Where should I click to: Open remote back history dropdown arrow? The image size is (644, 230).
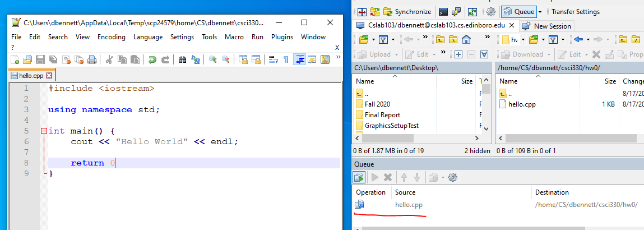(588, 40)
